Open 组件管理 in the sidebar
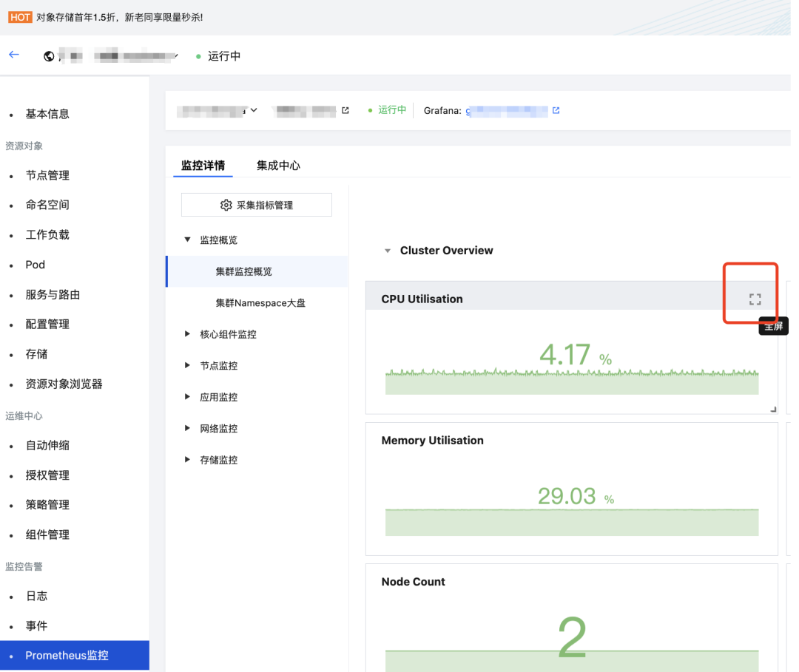799x672 pixels. 47,535
